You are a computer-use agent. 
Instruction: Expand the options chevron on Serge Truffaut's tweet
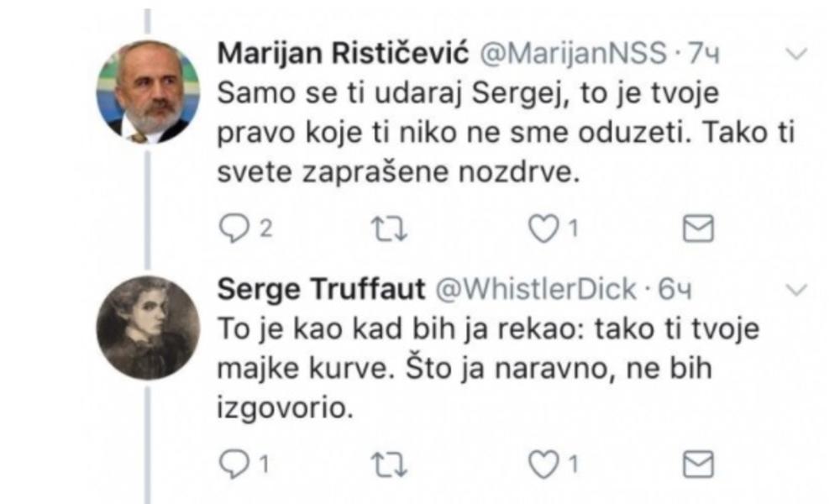point(794,290)
